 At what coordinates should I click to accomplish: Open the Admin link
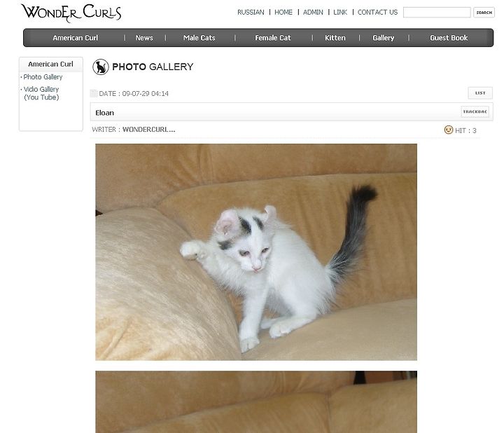pos(313,12)
